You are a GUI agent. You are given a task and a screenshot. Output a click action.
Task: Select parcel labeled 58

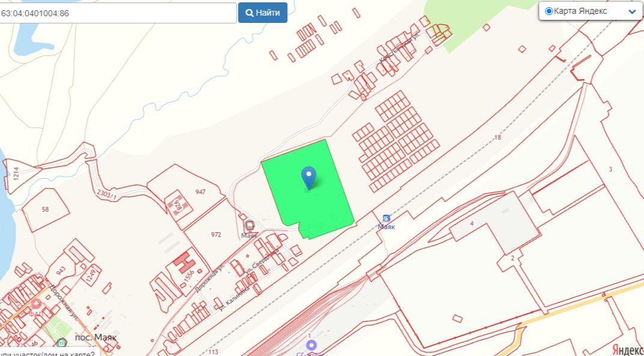45,209
